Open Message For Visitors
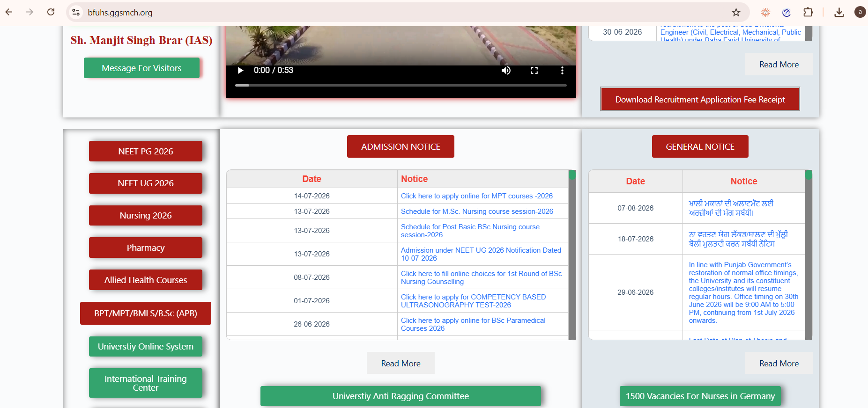The height and width of the screenshot is (408, 868). 141,68
